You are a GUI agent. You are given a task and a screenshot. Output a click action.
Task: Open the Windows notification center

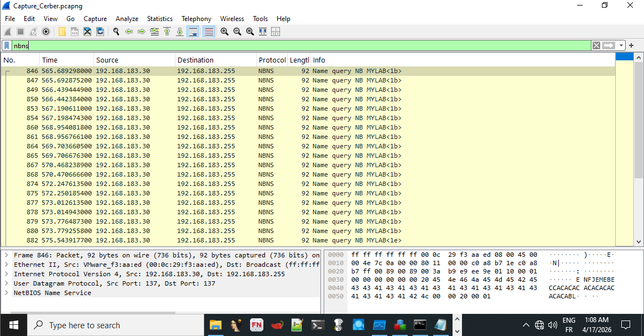[626, 325]
